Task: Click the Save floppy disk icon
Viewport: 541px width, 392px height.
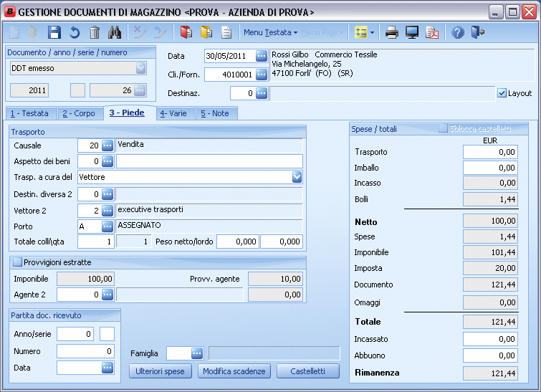Action: pyautogui.click(x=54, y=32)
